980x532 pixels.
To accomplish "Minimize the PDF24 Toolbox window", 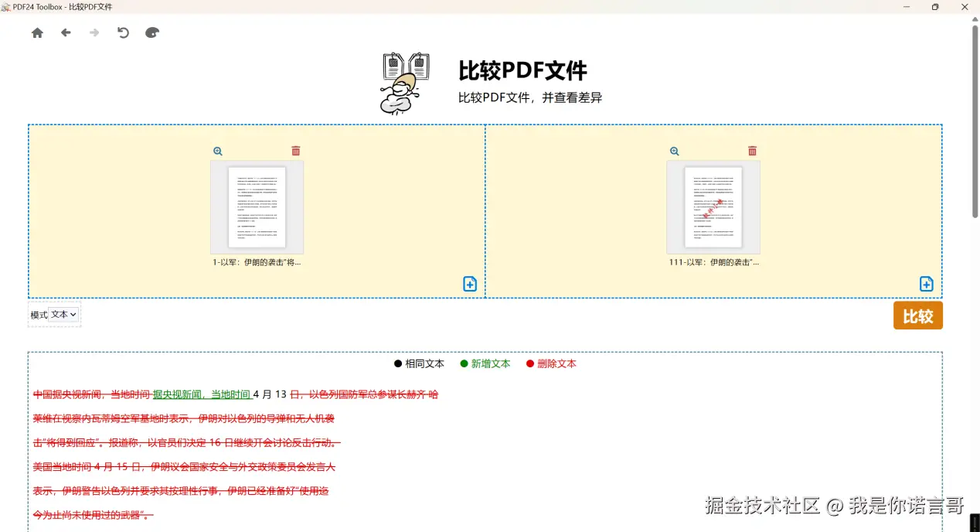I will click(x=907, y=7).
